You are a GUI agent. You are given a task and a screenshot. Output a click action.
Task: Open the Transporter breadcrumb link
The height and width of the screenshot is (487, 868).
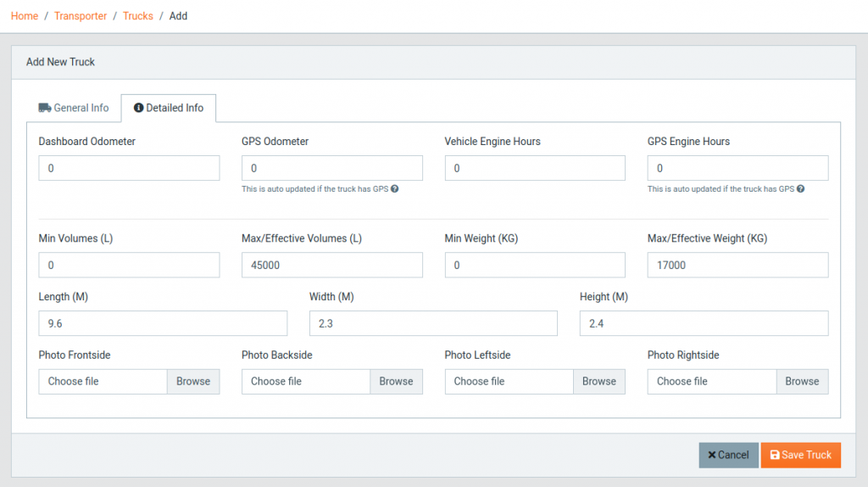point(81,16)
